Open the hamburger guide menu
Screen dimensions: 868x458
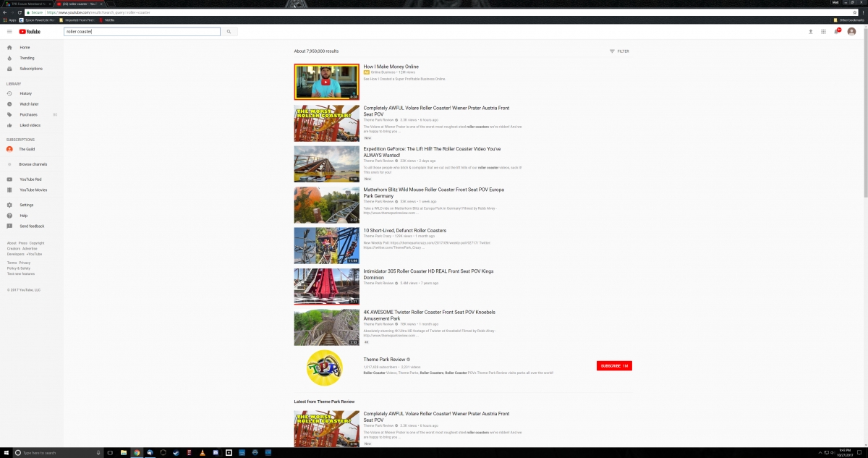[x=9, y=32]
